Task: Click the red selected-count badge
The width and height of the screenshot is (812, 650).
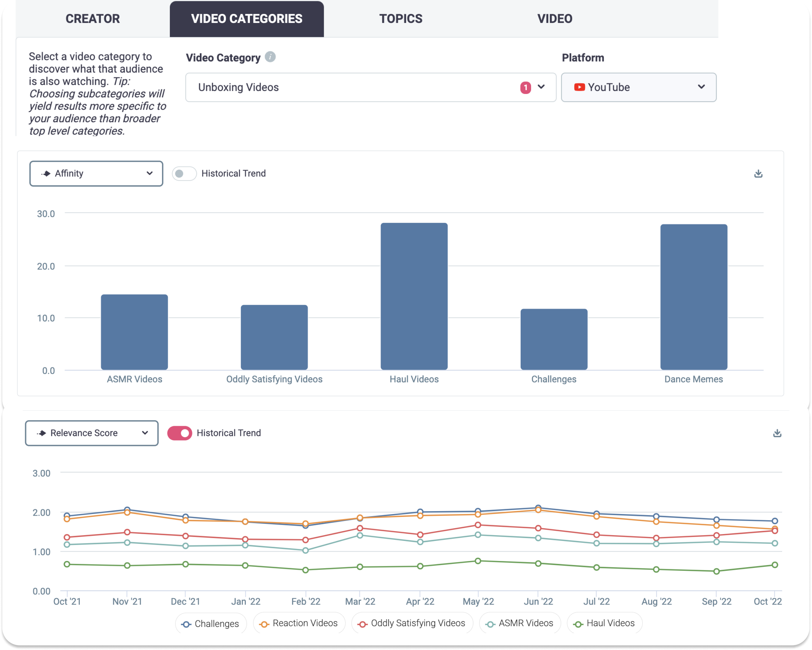Action: pos(525,87)
